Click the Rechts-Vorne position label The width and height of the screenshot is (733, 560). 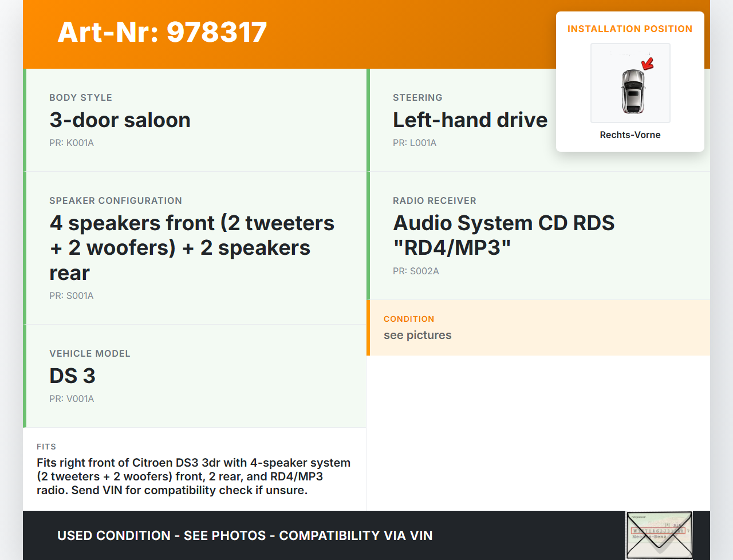pos(630,135)
